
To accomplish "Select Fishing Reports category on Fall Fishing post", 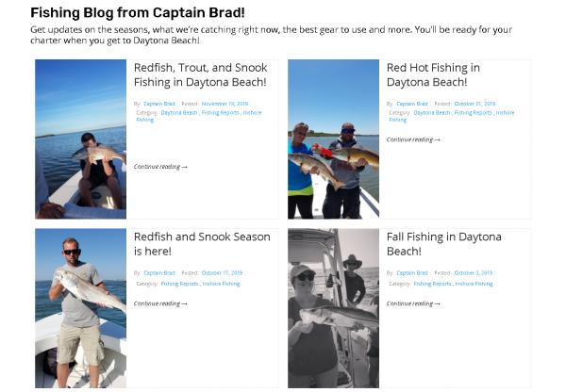I will click(x=432, y=284).
